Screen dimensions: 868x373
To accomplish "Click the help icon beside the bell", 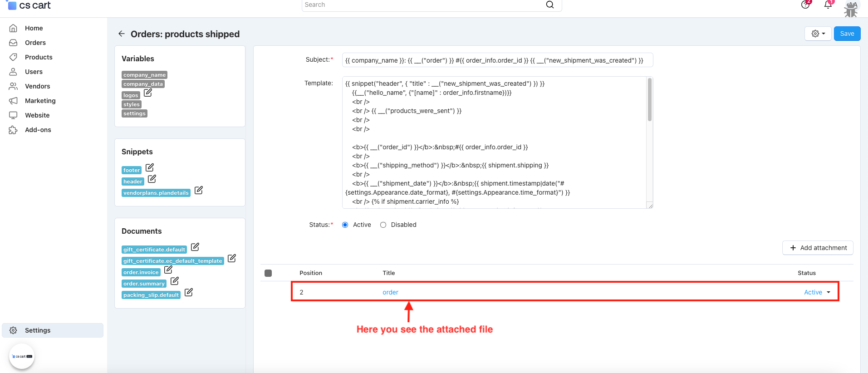I will (805, 5).
